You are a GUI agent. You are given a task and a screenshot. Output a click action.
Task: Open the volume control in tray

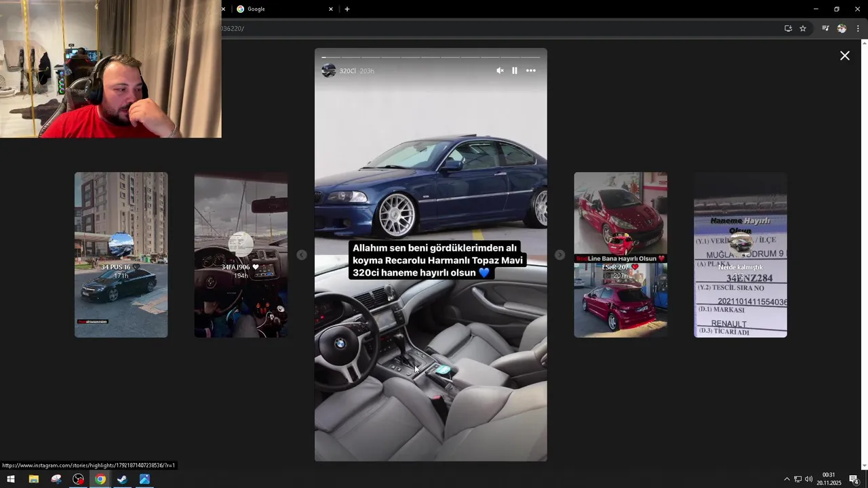[808, 479]
